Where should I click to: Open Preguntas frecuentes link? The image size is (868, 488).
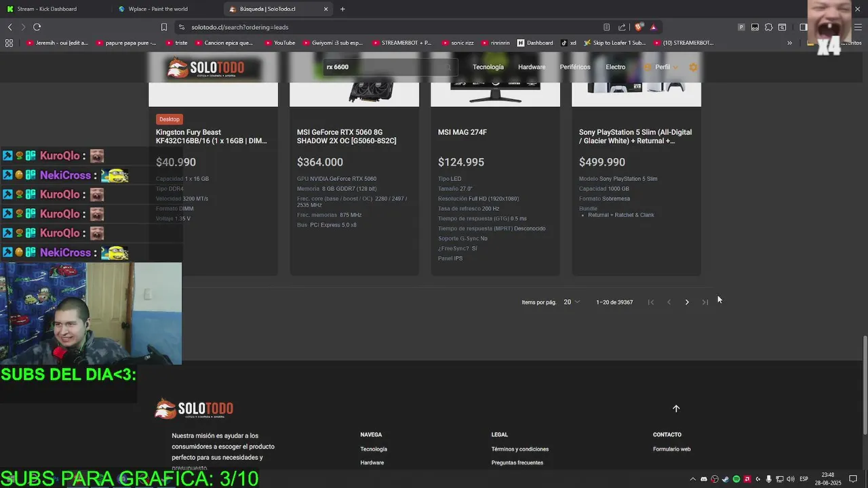coord(517,463)
